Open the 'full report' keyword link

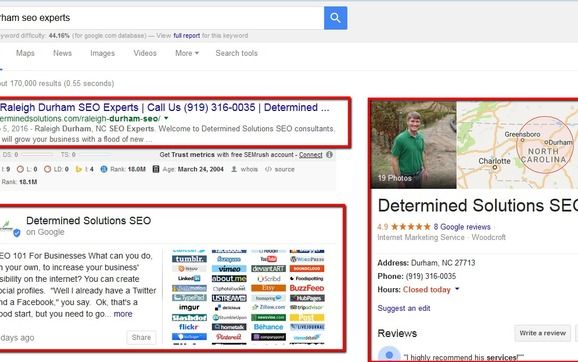187,36
